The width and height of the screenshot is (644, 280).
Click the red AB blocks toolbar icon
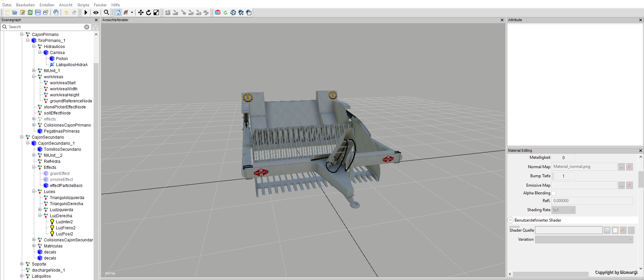[x=218, y=12]
